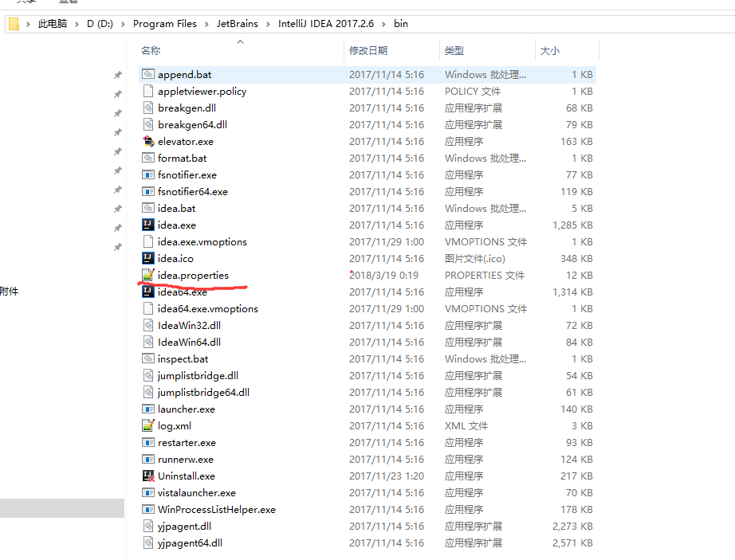Viewport: 735px width, 560px height.
Task: Click the breakgen64.dll file icon
Action: 148,124
